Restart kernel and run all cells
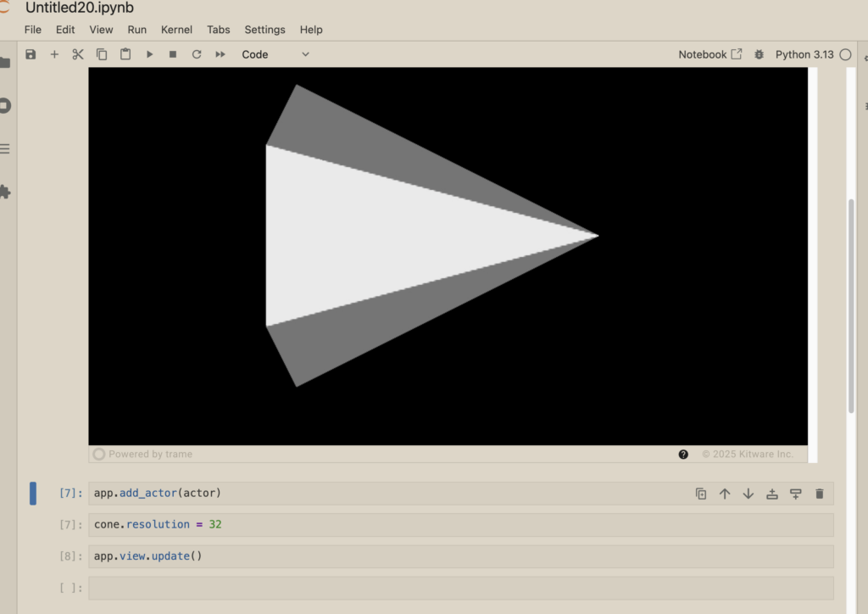Screen dimensions: 868x614 [x=220, y=54]
